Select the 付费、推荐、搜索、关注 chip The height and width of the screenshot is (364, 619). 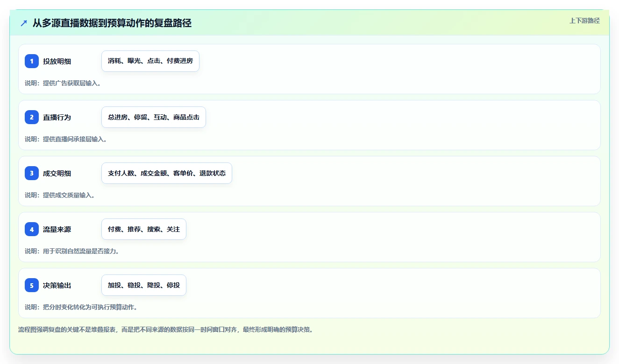144,229
